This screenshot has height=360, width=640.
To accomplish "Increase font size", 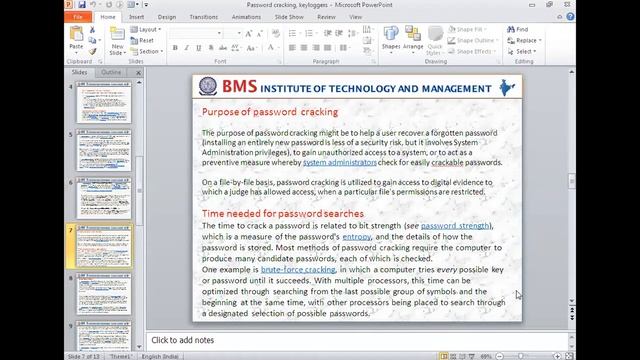I will 249,33.
